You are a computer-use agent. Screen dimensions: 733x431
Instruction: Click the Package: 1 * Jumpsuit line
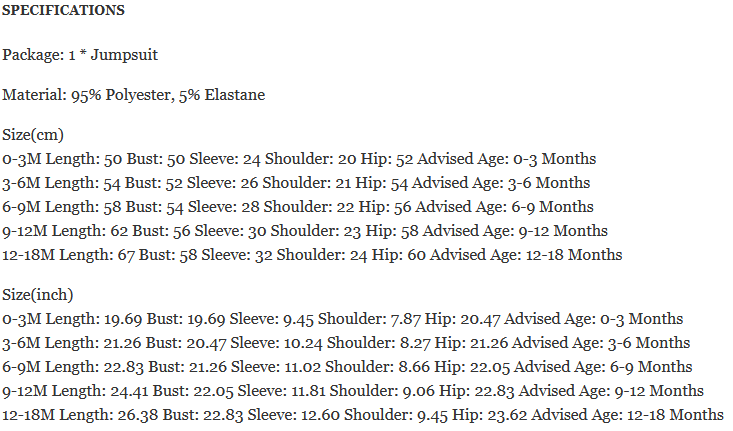click(80, 55)
